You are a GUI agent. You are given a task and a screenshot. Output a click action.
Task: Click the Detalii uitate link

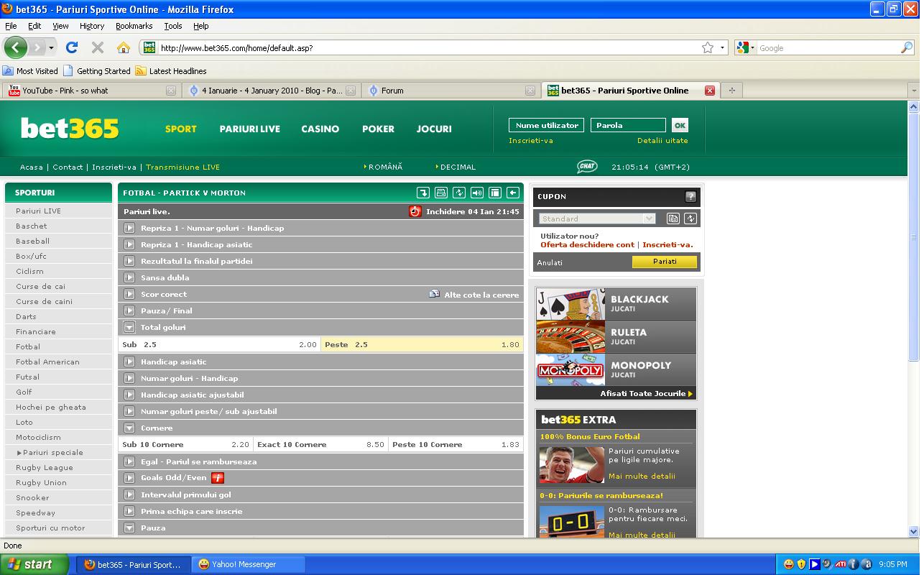coord(662,141)
